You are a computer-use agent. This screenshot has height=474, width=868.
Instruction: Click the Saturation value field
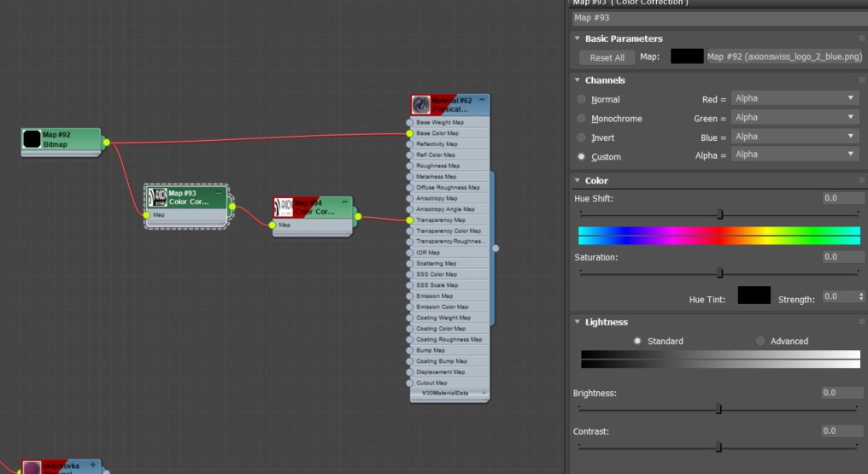(x=843, y=256)
